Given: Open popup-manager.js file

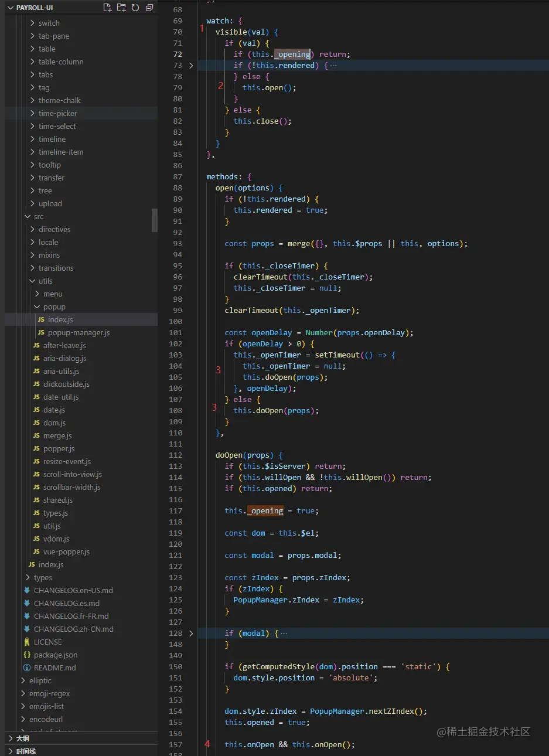Looking at the screenshot, I should (x=79, y=332).
